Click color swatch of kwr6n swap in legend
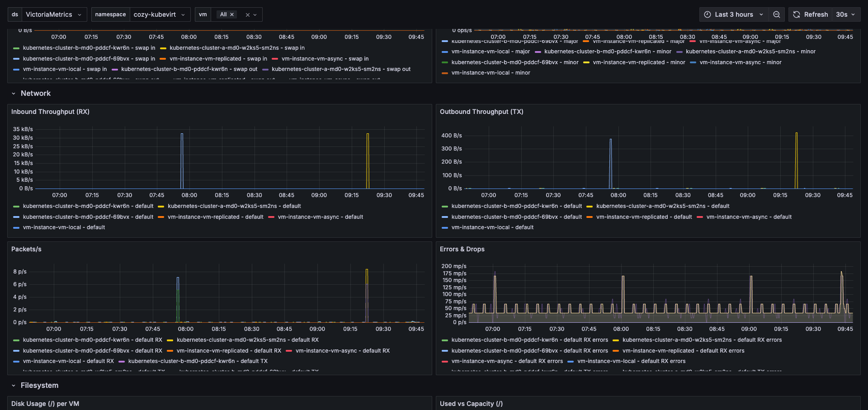Screen dimensions: 868x410 tap(16, 48)
